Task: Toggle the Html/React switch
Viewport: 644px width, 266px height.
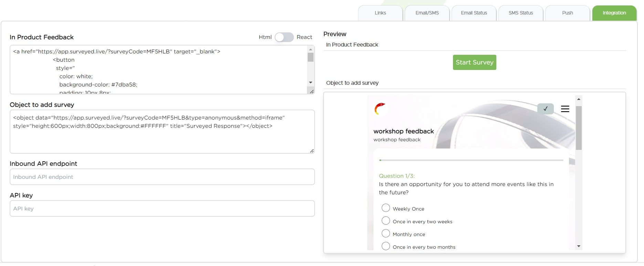Action: tap(284, 37)
